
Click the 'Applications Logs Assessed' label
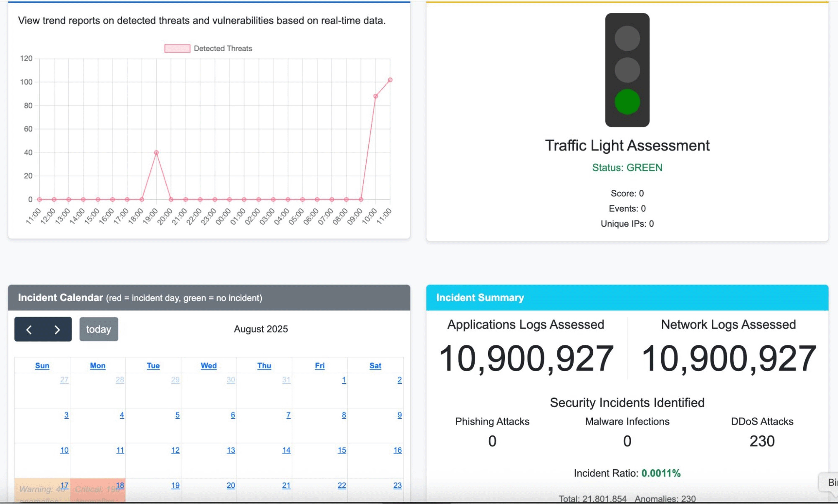[x=526, y=324]
